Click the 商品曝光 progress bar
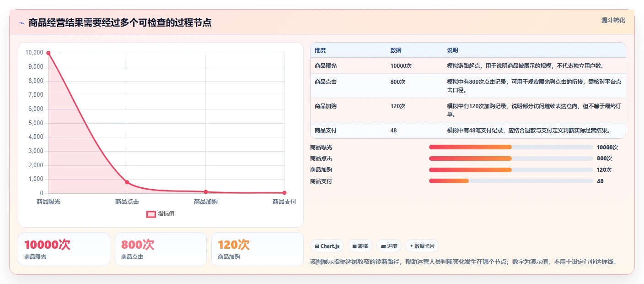The width and height of the screenshot is (644, 284). [511, 147]
